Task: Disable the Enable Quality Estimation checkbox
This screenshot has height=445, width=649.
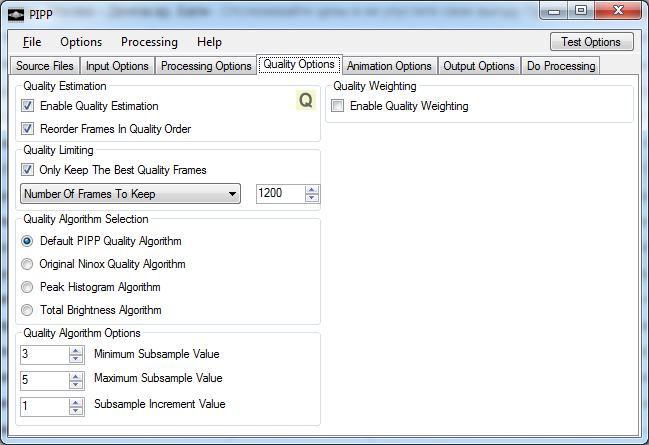Action: [28, 106]
